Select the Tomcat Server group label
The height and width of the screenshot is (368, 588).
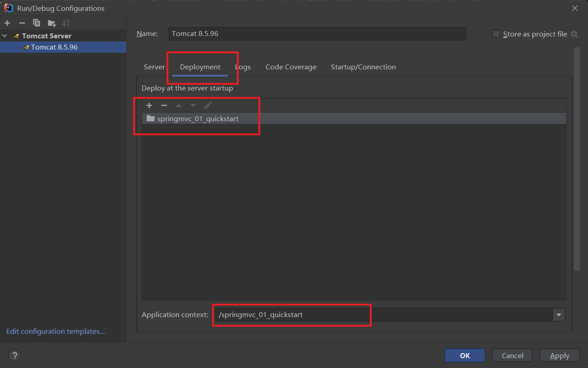tap(47, 36)
